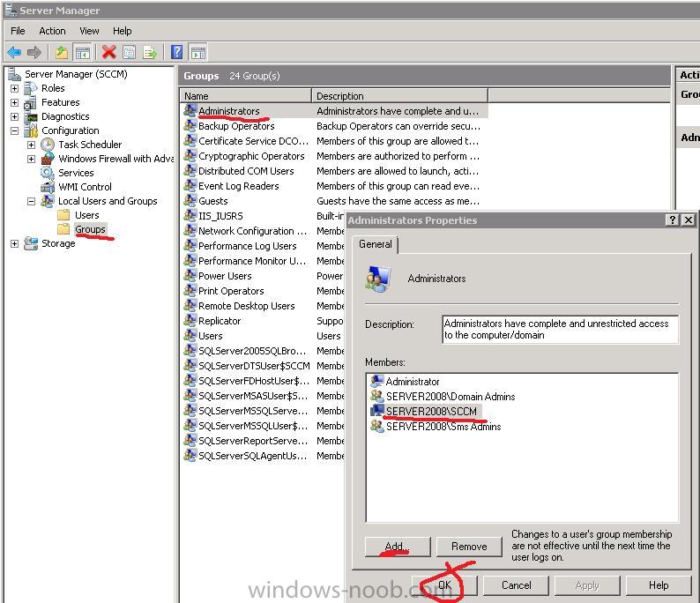Select the General tab in Properties dialog
The width and height of the screenshot is (700, 603).
[x=376, y=244]
